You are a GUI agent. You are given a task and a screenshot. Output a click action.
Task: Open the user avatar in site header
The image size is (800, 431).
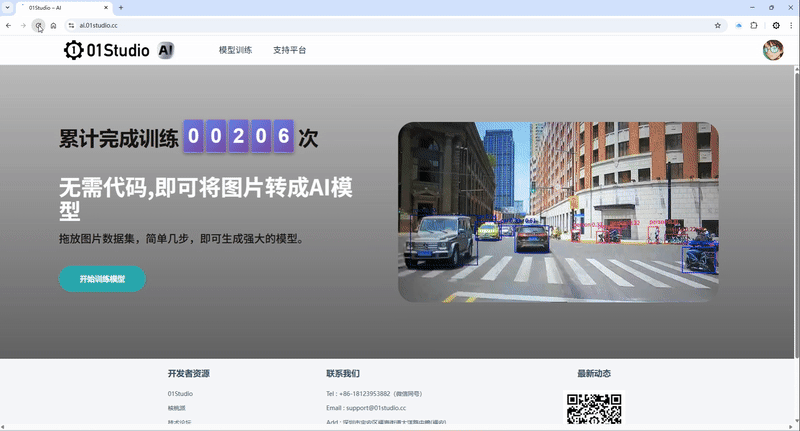772,50
